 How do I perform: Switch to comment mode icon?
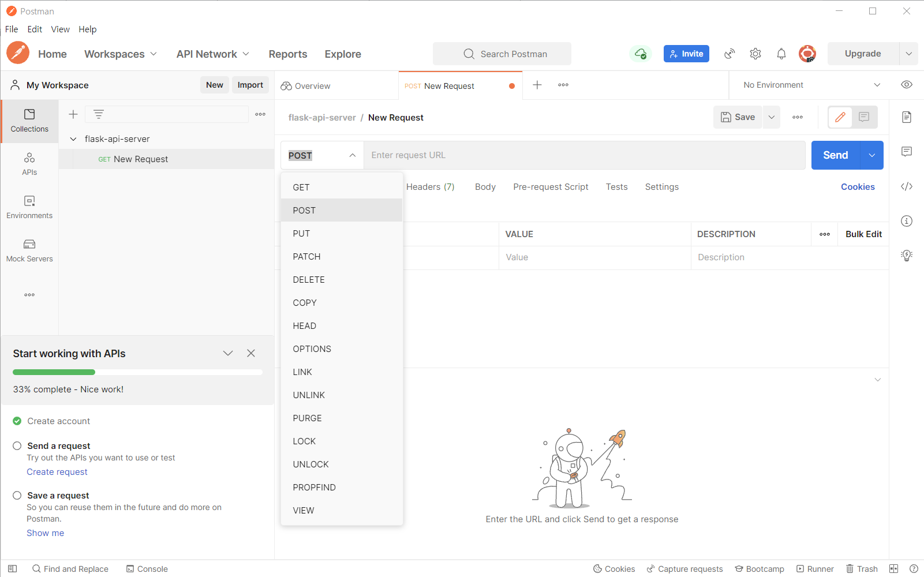pos(864,117)
